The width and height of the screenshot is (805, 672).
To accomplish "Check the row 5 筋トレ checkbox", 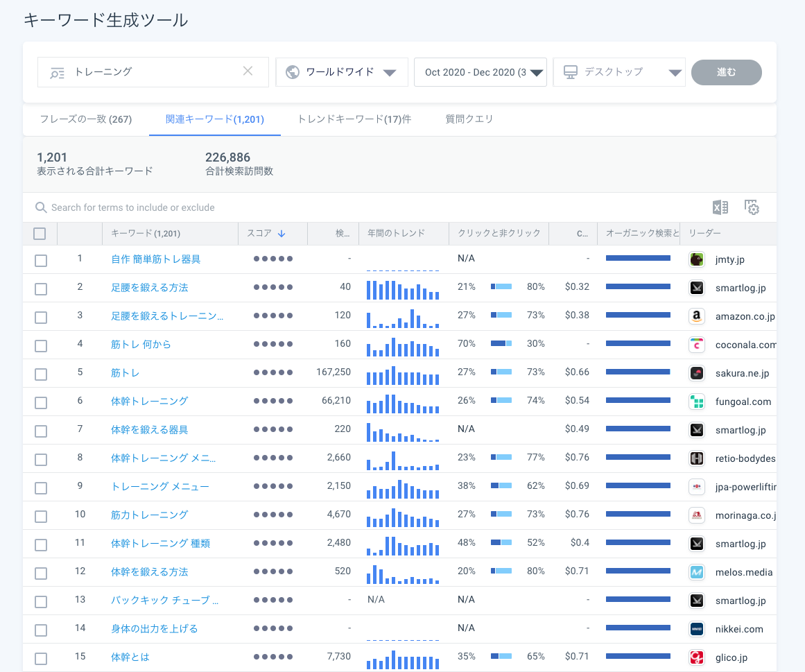I will pos(40,374).
